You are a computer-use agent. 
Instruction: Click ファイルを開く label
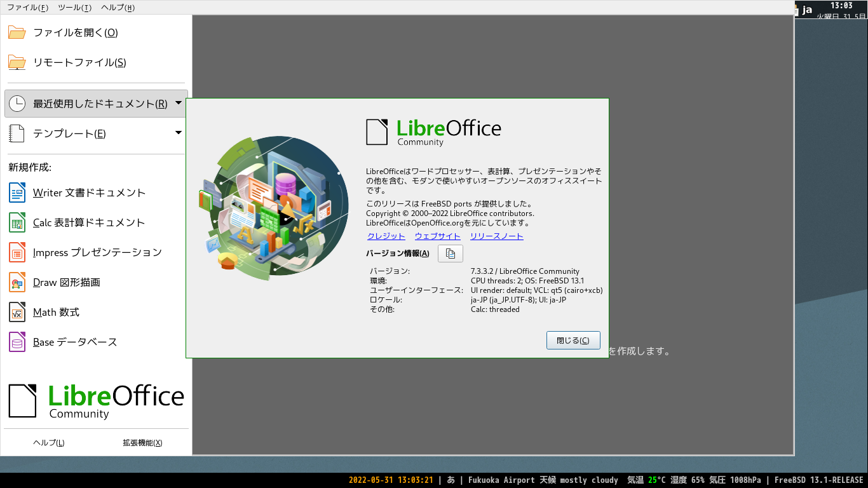coord(76,32)
